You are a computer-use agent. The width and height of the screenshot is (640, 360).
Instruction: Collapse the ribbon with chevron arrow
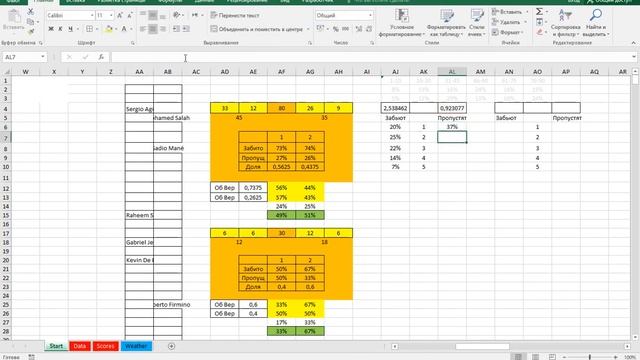(633, 42)
